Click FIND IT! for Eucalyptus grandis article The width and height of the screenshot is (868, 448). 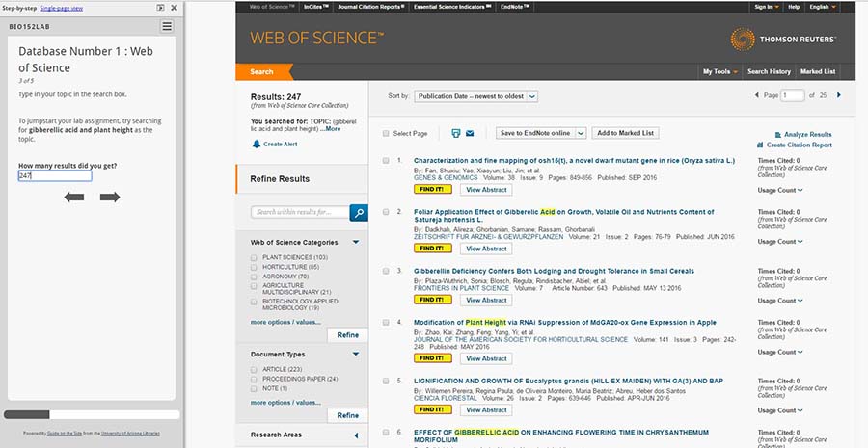tap(433, 409)
